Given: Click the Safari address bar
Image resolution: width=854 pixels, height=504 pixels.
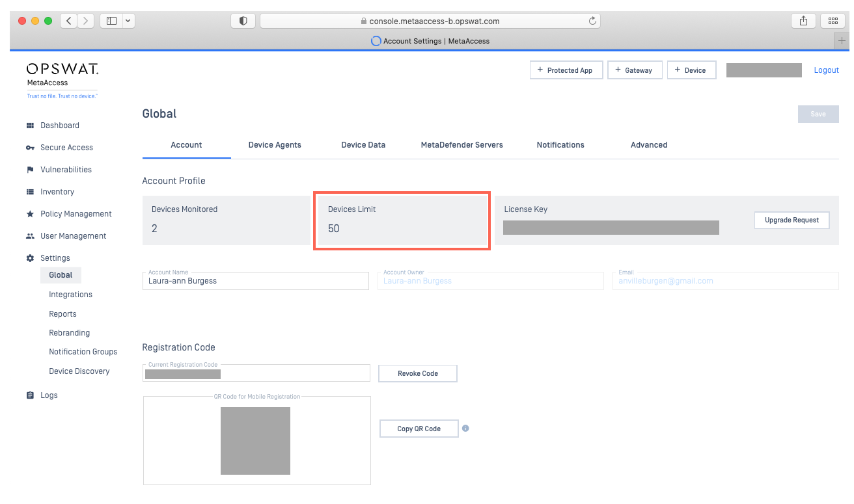Looking at the screenshot, I should 430,21.
